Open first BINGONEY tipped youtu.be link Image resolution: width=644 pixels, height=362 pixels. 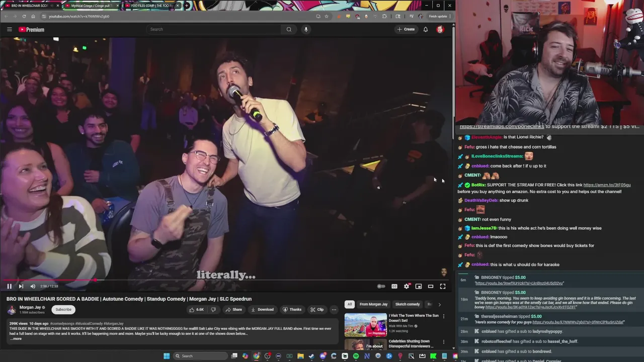[519, 284]
